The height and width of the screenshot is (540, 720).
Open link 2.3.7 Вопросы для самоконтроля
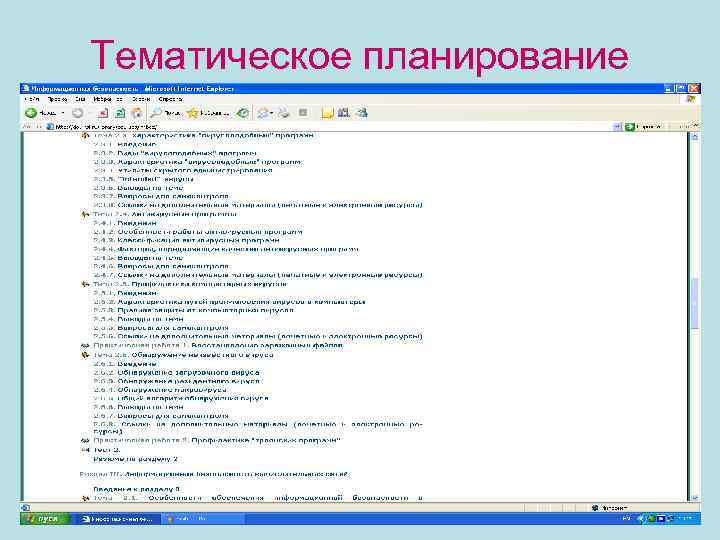(161, 197)
